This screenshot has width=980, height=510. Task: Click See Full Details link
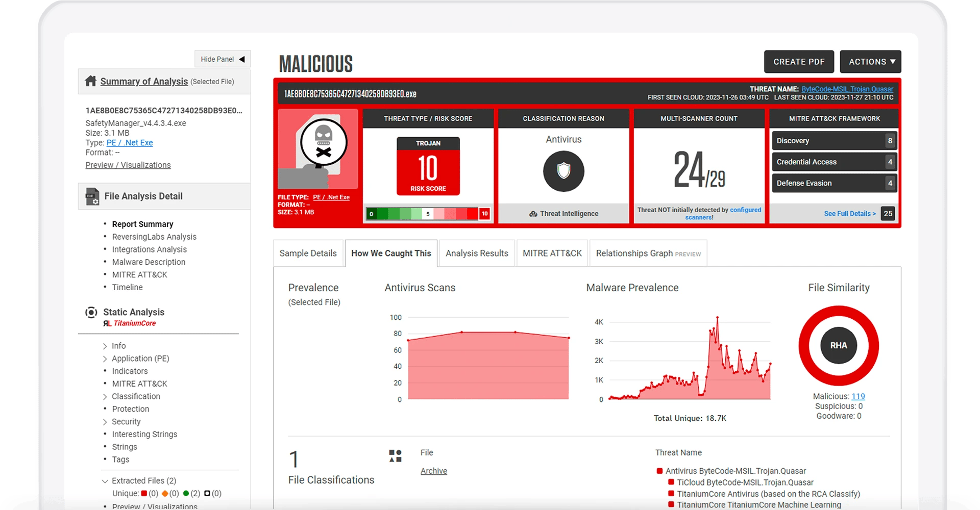(850, 214)
